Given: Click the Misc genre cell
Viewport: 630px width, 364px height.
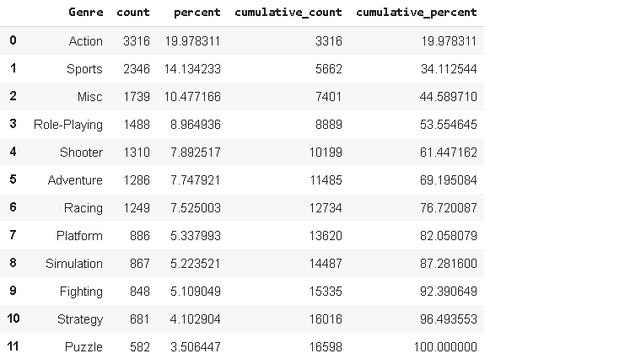Looking at the screenshot, I should click(89, 97).
